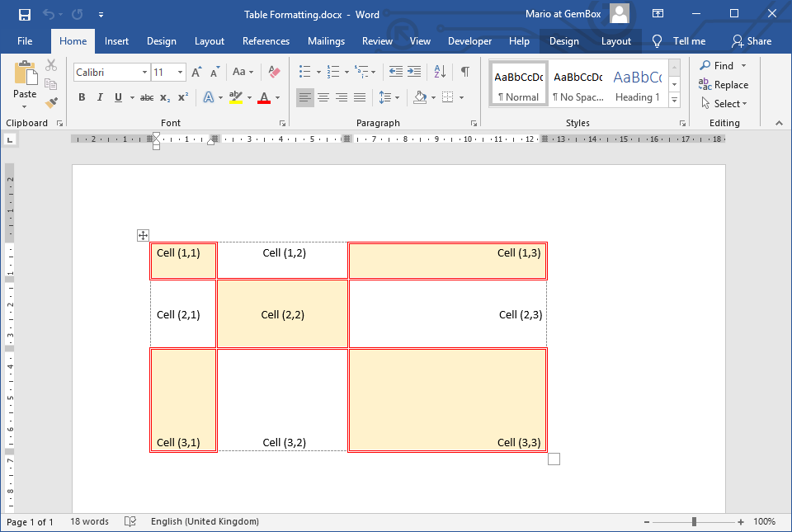Open the Sort dialog
Image resolution: width=792 pixels, height=532 pixels.
[x=438, y=72]
